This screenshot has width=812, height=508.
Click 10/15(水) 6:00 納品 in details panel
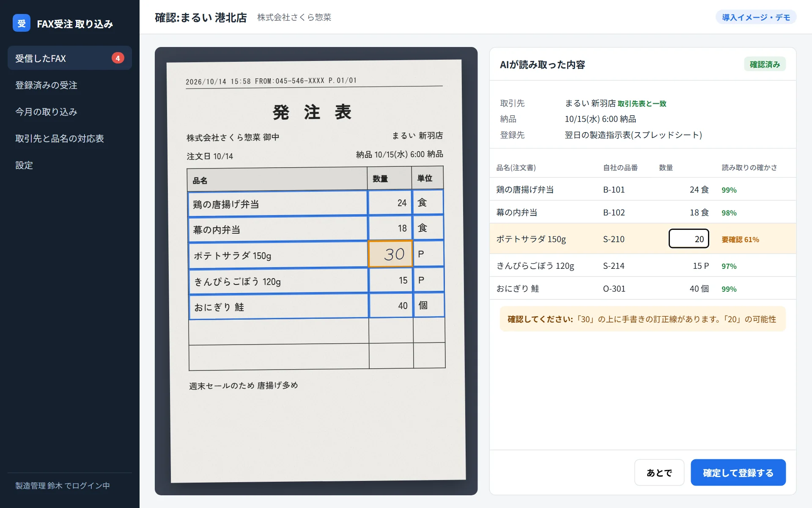click(x=600, y=119)
